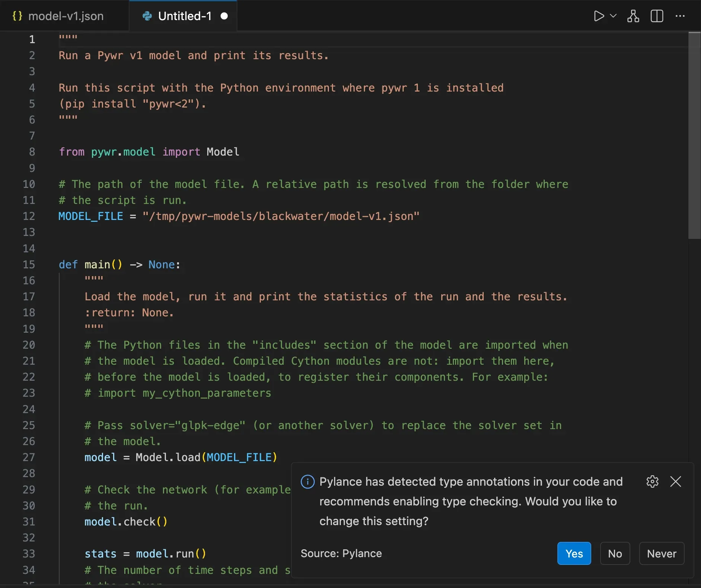Click the 'def main()' definition line
Image resolution: width=701 pixels, height=588 pixels.
click(119, 265)
